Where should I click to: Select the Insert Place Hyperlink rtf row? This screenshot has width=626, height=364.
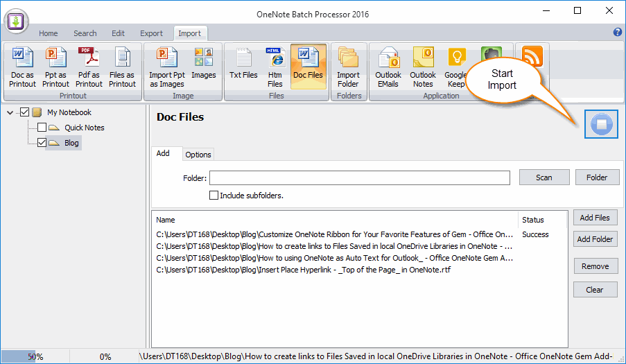[359, 270]
